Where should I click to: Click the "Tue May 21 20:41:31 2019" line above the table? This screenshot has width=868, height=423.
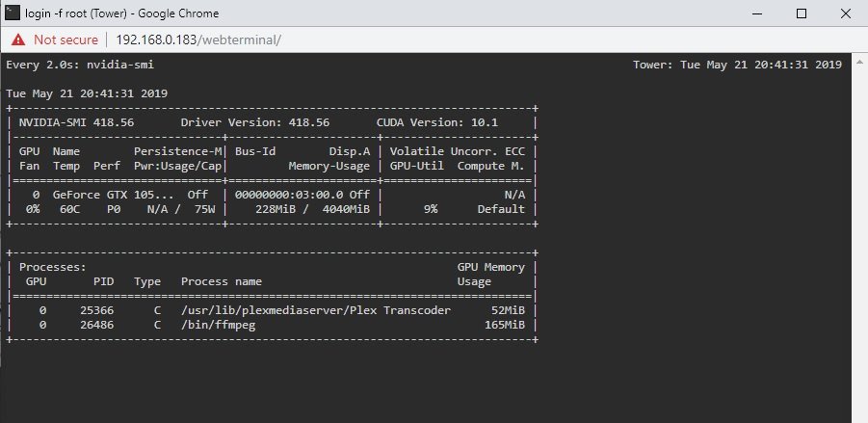coord(87,93)
